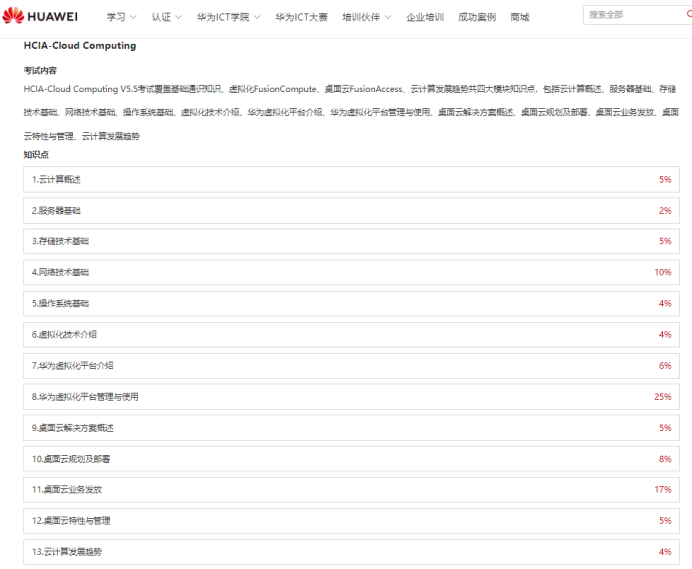Open the 学习 dropdown menu
The image size is (692, 569).
pos(121,17)
